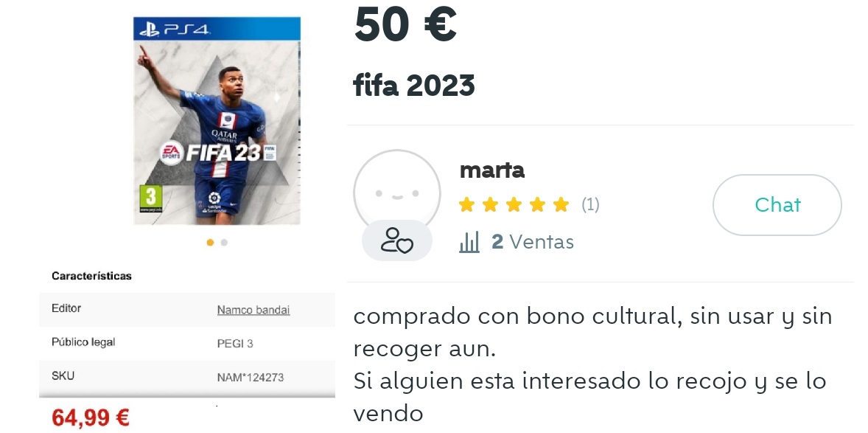Click the PS4 logo on the cover
Image resolution: width=868 pixels, height=433 pixels.
(x=175, y=30)
